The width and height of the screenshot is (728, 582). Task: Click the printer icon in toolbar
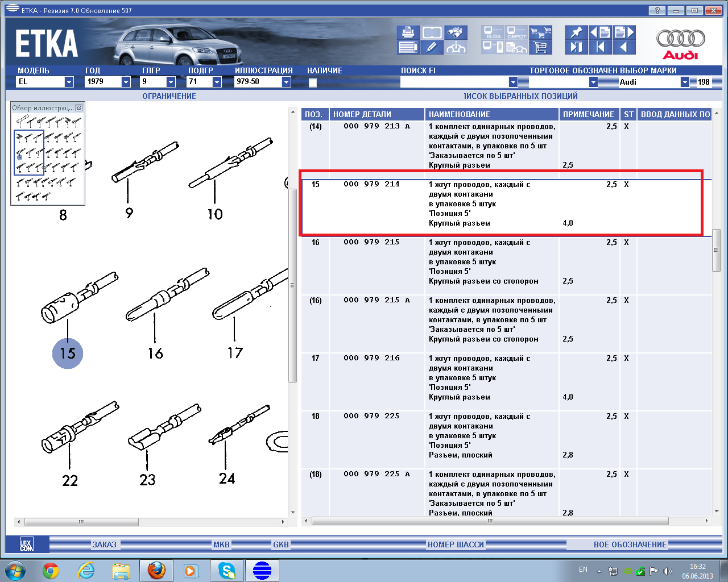point(408,32)
